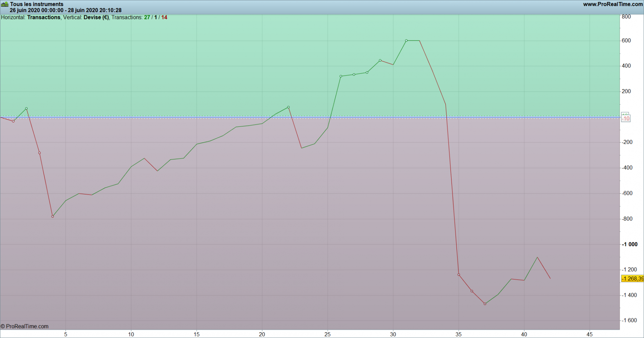Click the blue zero baseline on the chart

310,117
